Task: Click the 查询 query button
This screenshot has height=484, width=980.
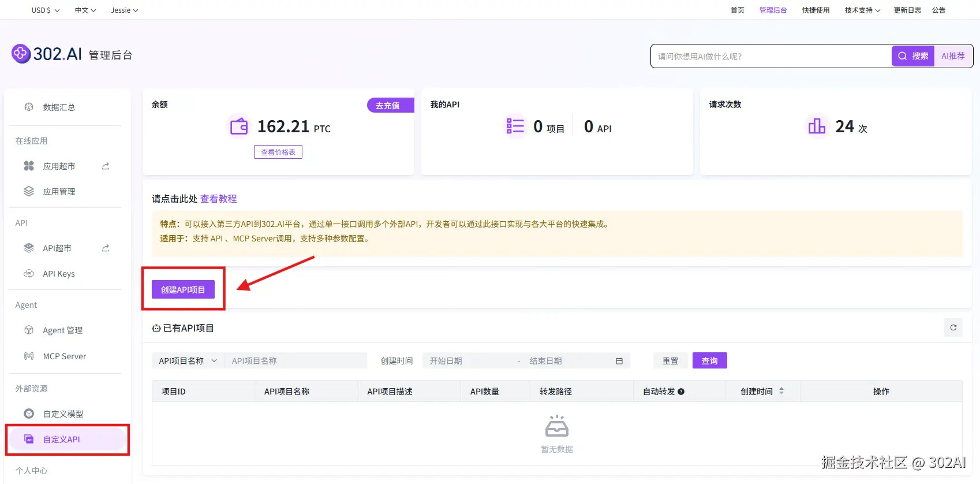Action: point(710,360)
